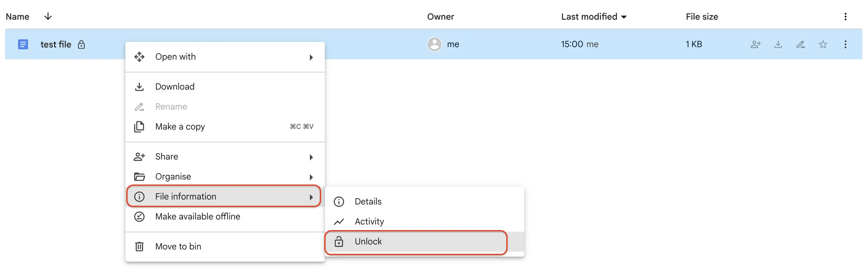Image resolution: width=868 pixels, height=276 pixels.
Task: Click the Download arrow icon in context menu
Action: tap(139, 87)
